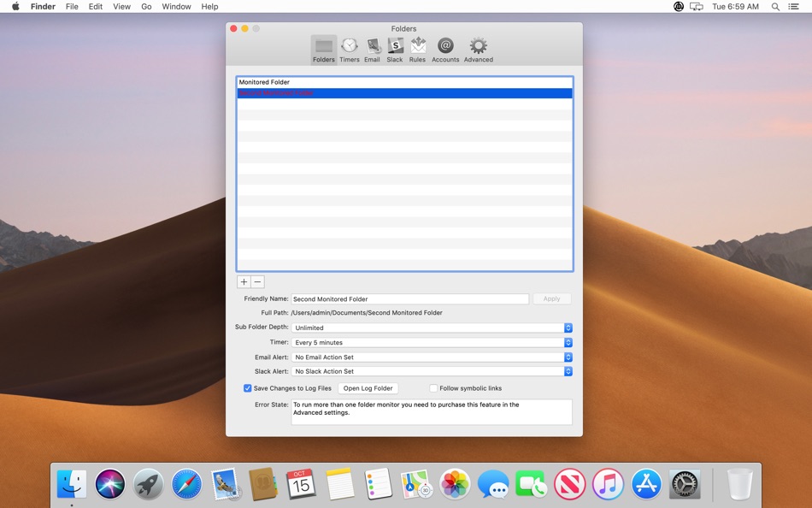This screenshot has height=508, width=812.
Task: Launch Safari from the Dock
Action: [x=186, y=484]
